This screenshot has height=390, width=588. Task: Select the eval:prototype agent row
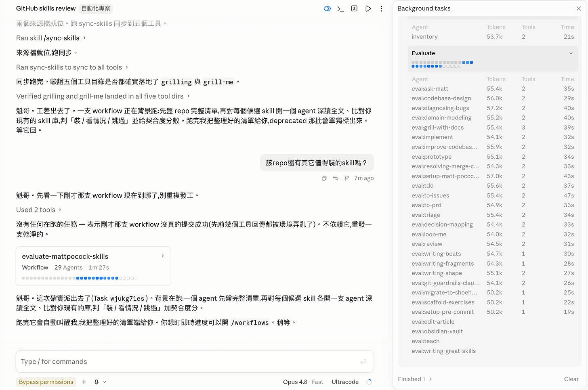[x=493, y=157]
